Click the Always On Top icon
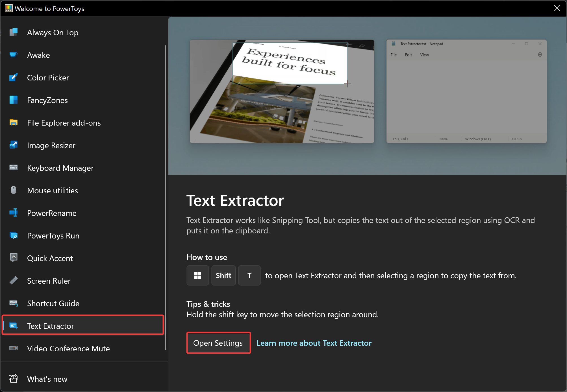567x392 pixels. 14,32
